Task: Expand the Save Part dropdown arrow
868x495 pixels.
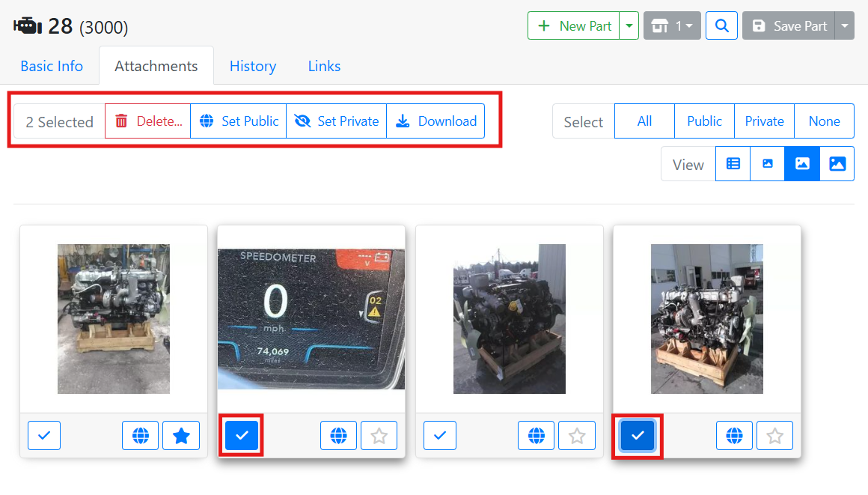Action: click(x=845, y=25)
